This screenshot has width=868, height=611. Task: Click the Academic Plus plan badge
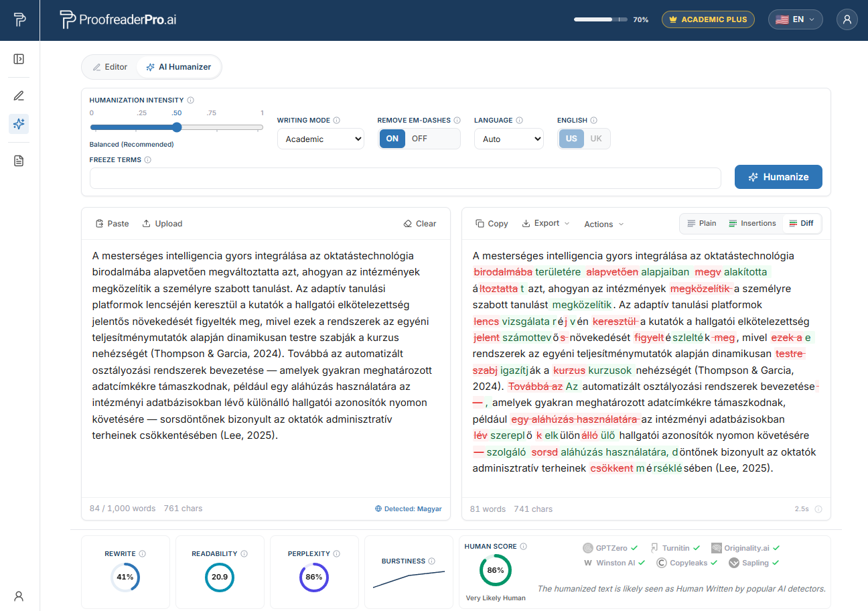pos(708,19)
